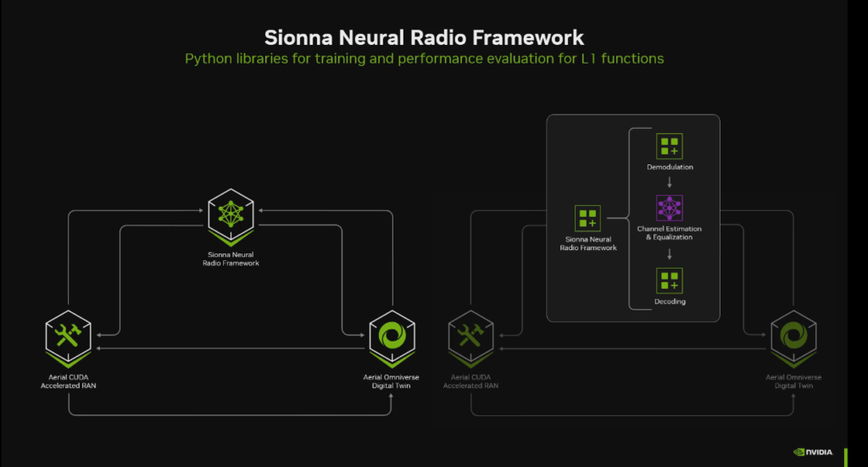Click the NVIDIA logo in the corner
This screenshot has height=467, width=868.
pos(813,452)
